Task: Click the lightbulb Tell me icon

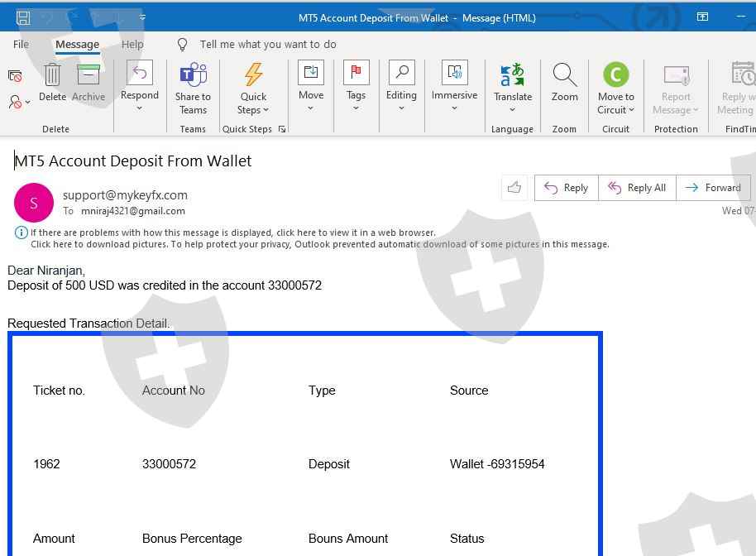Action: [182, 45]
